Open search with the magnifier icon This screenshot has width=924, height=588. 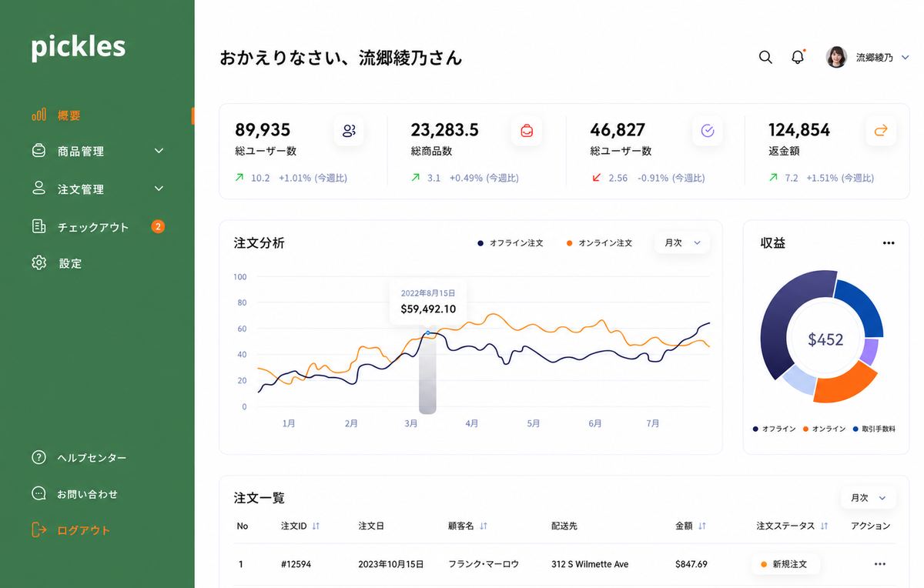[765, 57]
